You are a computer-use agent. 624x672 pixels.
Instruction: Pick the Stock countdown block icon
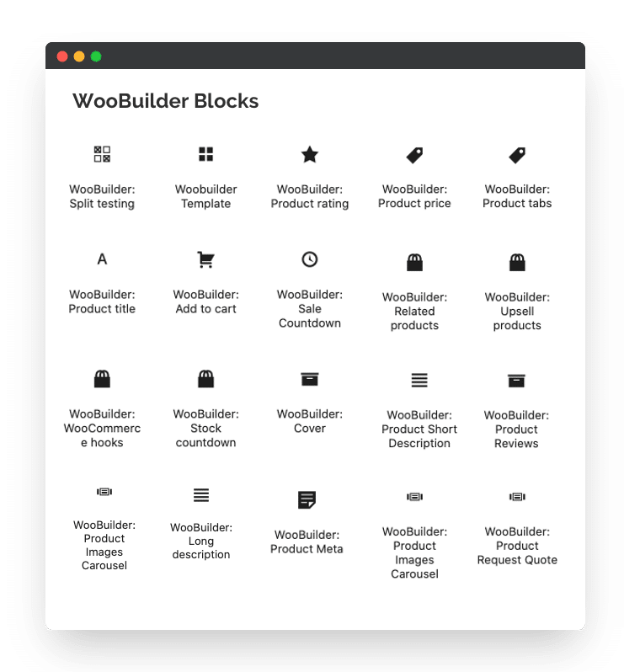pyautogui.click(x=205, y=379)
